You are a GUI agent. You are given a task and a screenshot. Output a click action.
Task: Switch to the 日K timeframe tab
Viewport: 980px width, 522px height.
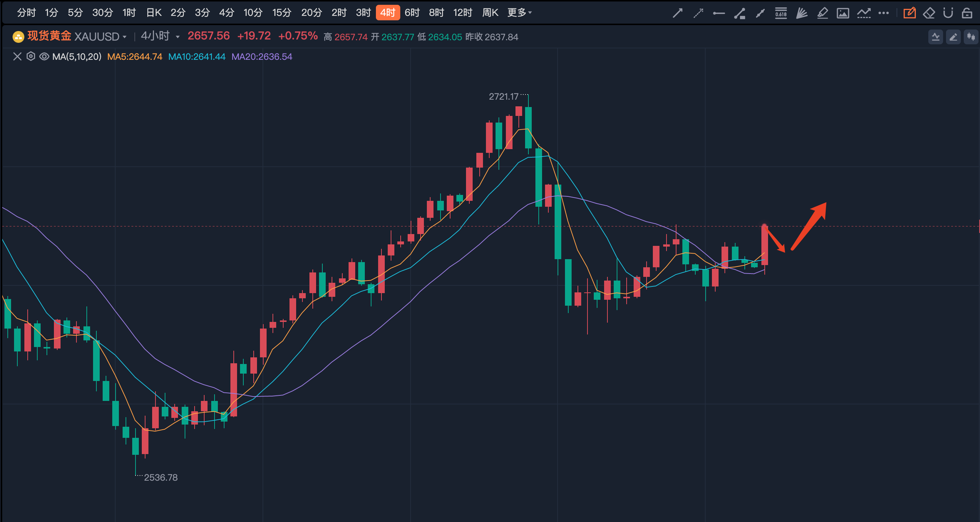click(x=154, y=13)
